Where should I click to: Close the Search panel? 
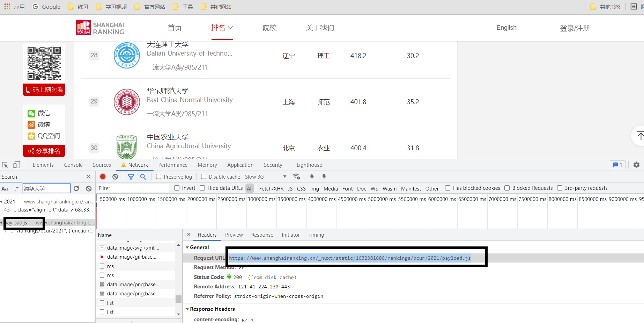88,177
